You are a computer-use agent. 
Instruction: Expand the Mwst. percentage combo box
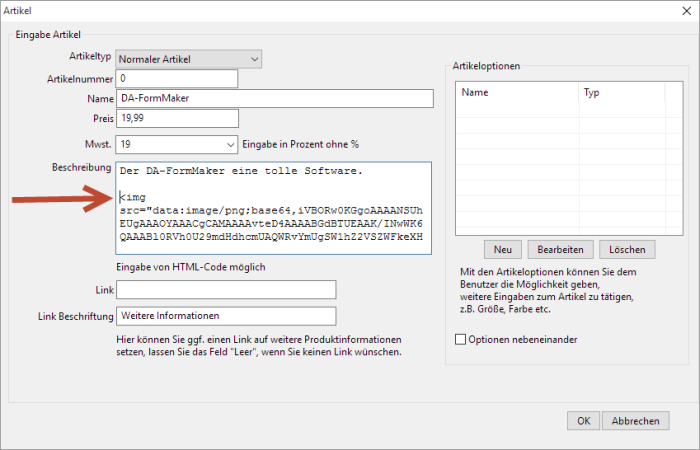(177, 144)
